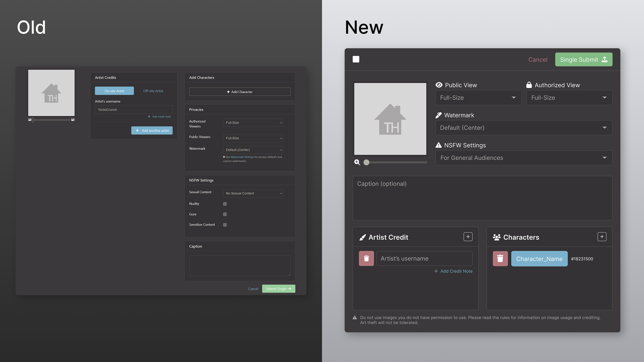Click the new thumbnail zoom slider handle
Viewport: 644px width, 362px height.
click(367, 162)
